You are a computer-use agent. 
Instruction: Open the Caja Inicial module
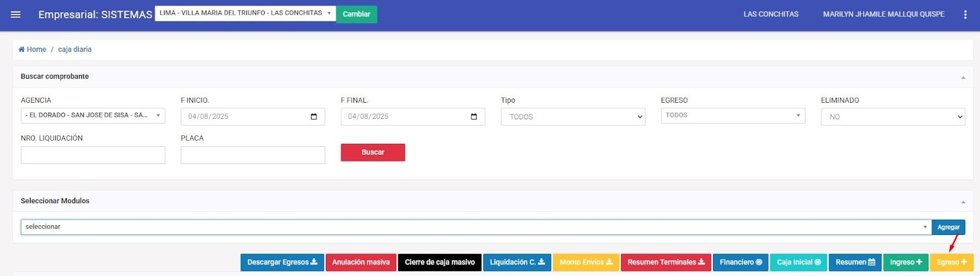(798, 263)
